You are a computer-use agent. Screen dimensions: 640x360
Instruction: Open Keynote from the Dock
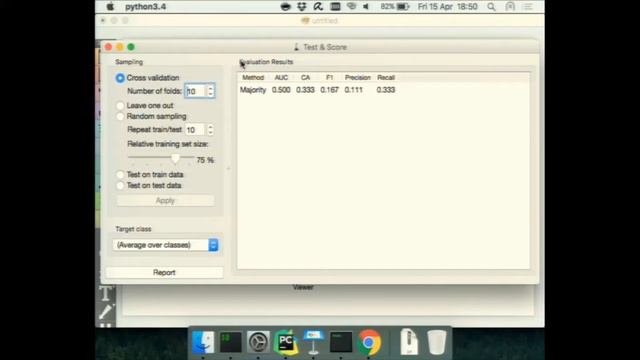(x=313, y=342)
